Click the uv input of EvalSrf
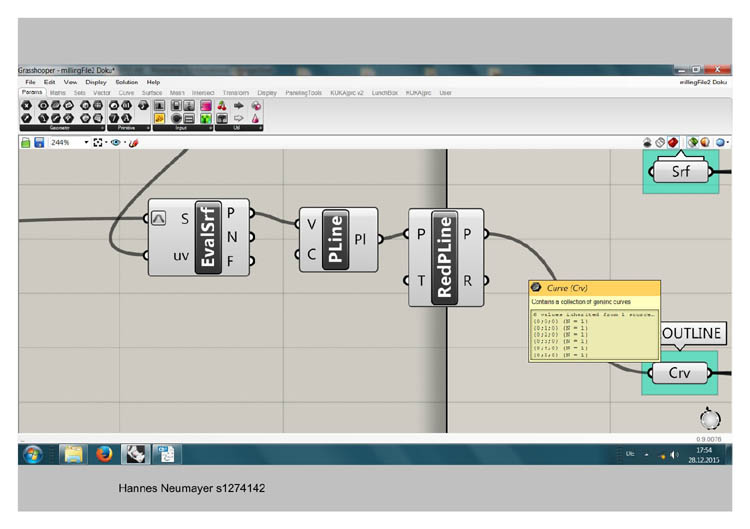Image resolution: width=750 pixels, height=529 pixels. (x=181, y=256)
